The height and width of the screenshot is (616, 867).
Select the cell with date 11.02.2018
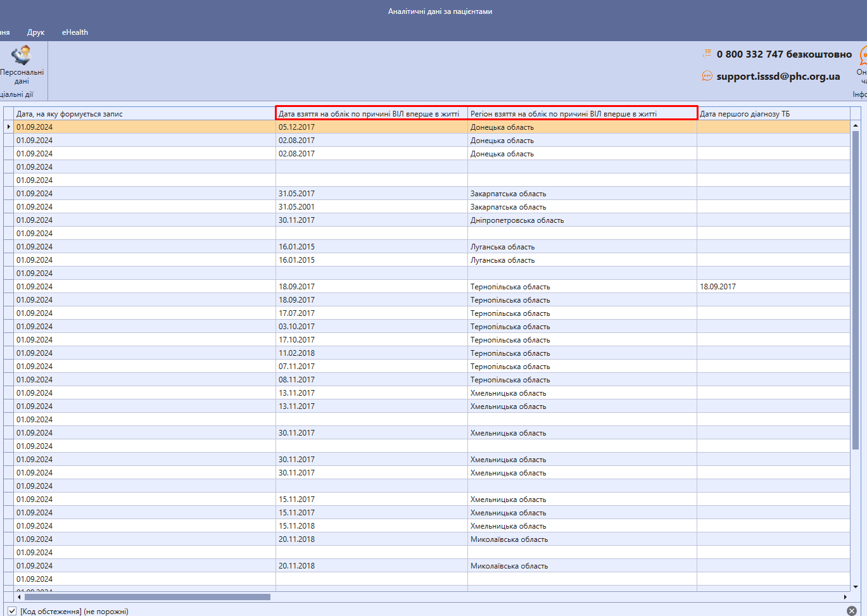372,353
